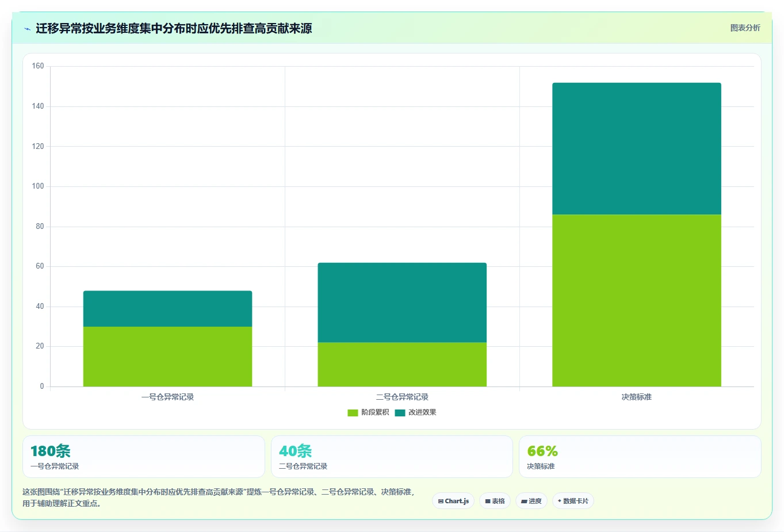The width and height of the screenshot is (784, 532).
Task: Click the 表格 tag
Action: point(495,501)
